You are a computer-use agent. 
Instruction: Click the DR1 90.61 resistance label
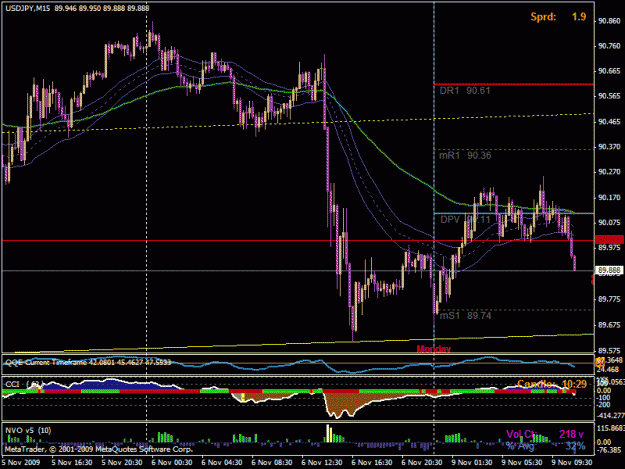tap(464, 91)
